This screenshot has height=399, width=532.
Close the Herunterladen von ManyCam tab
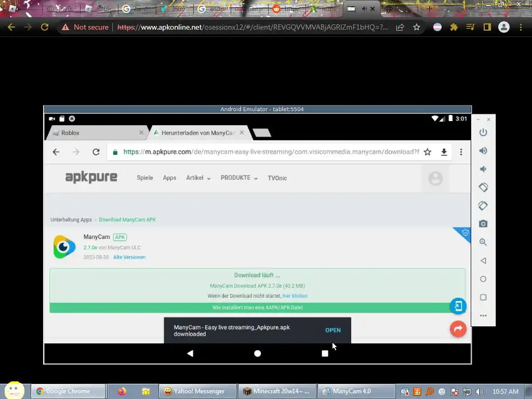pyautogui.click(x=242, y=132)
